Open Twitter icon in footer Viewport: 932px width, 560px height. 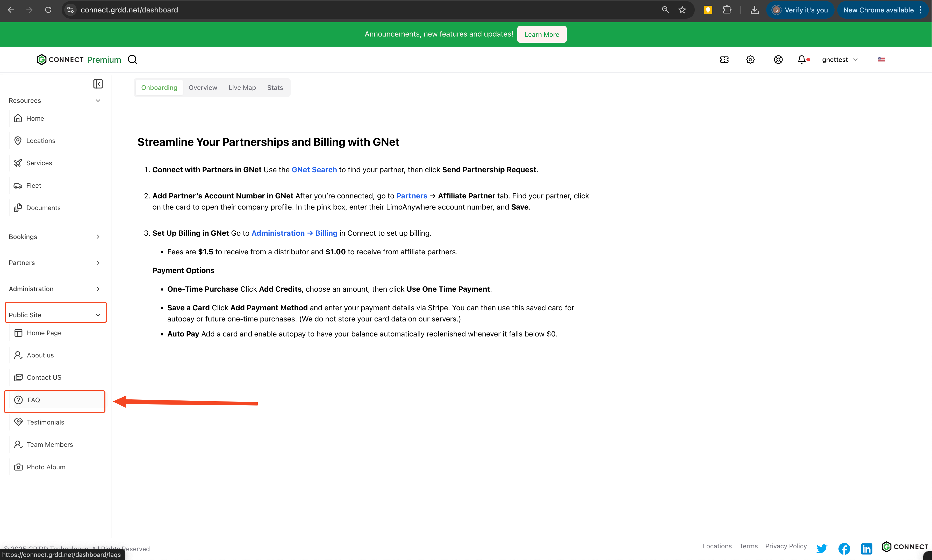[x=821, y=548]
